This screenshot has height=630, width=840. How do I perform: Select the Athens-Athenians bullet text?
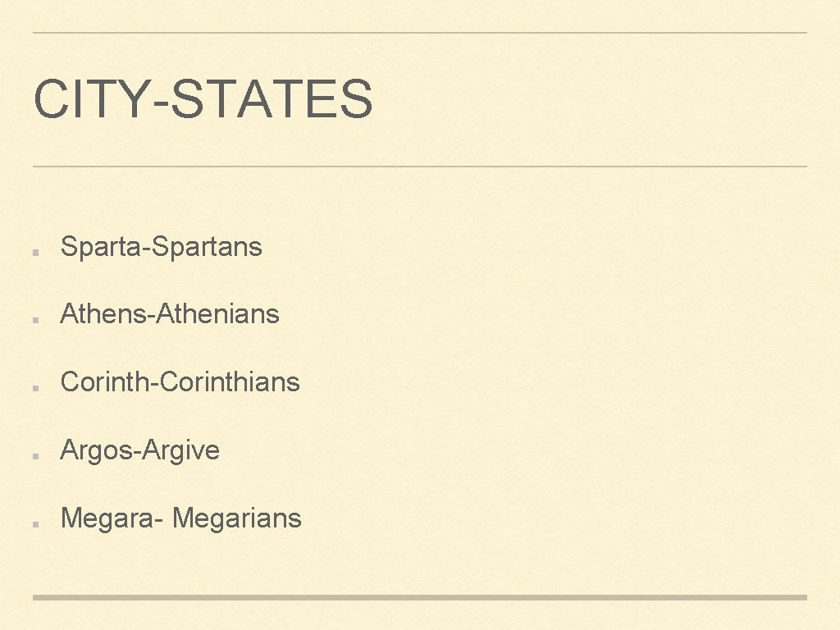point(170,314)
